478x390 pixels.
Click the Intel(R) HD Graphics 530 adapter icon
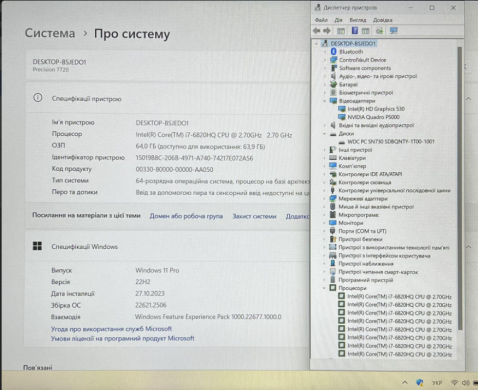342,109
